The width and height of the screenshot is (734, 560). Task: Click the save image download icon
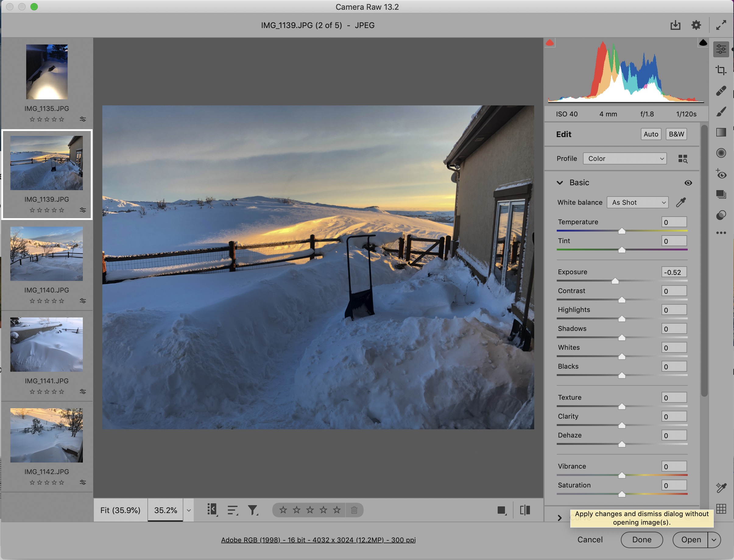(675, 25)
